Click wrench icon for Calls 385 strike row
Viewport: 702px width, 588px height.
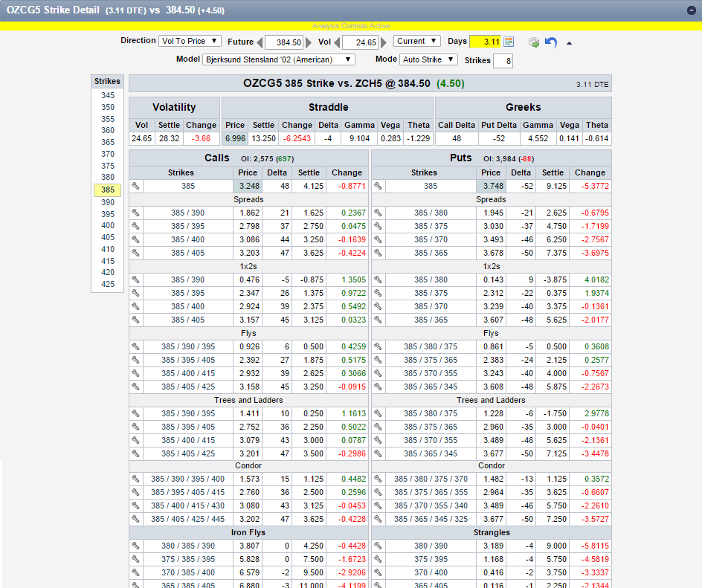135,186
